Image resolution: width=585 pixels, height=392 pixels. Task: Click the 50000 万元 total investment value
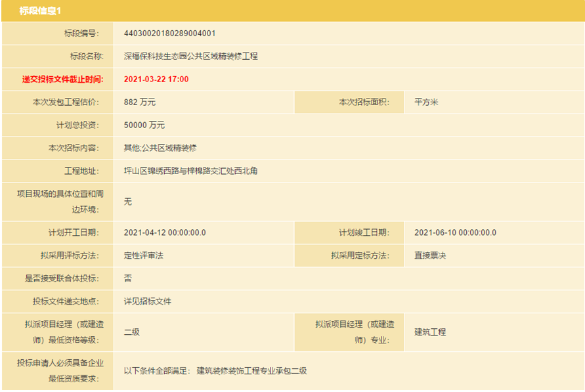pos(144,125)
